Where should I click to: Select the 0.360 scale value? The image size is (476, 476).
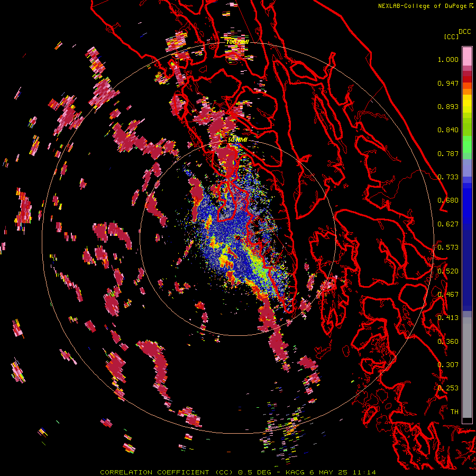pos(448,342)
